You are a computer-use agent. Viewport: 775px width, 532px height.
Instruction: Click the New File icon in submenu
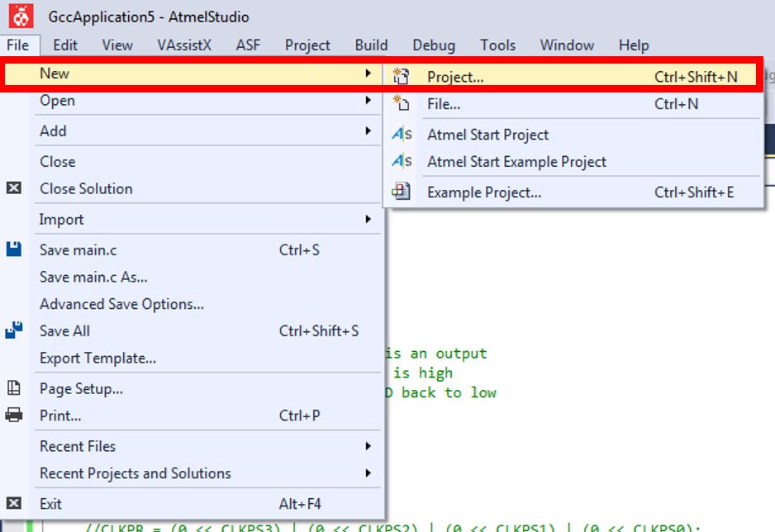pos(401,103)
